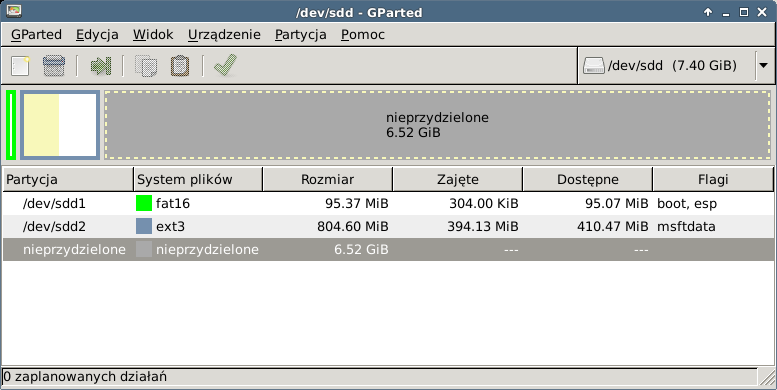This screenshot has width=777, height=390.
Task: Click the title bar roll-up arrow button
Action: (708, 12)
